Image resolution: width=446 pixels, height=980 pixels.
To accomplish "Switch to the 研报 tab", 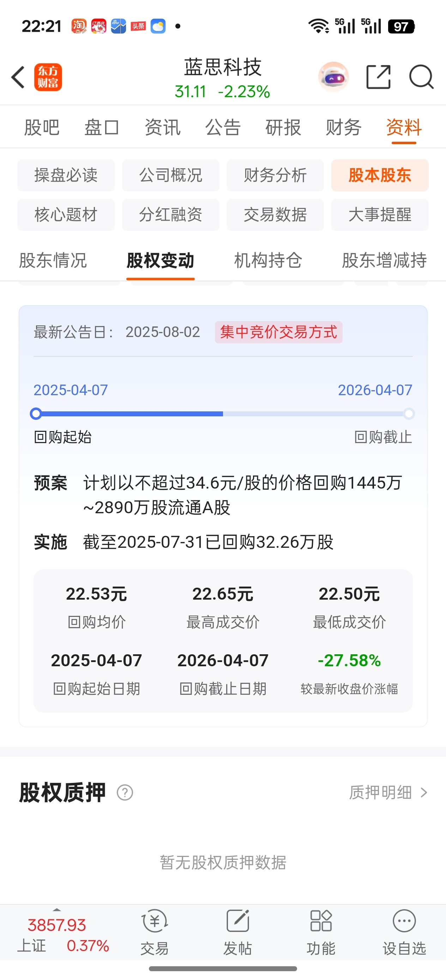I will 283,127.
